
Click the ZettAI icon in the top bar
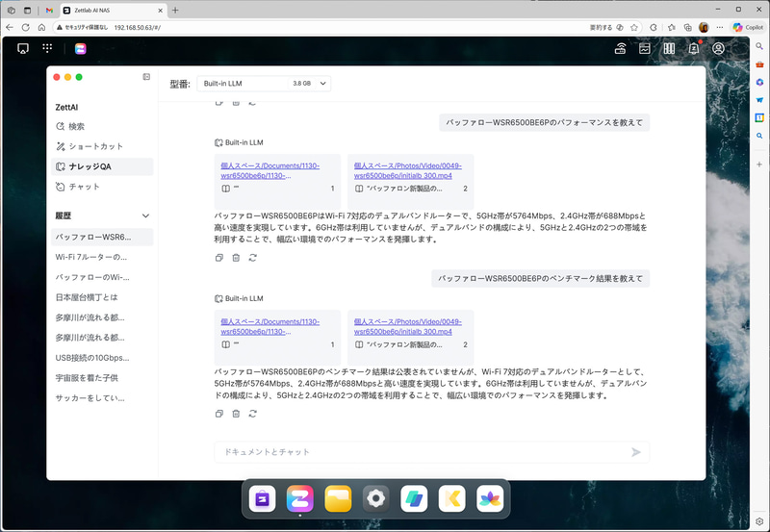coord(81,49)
